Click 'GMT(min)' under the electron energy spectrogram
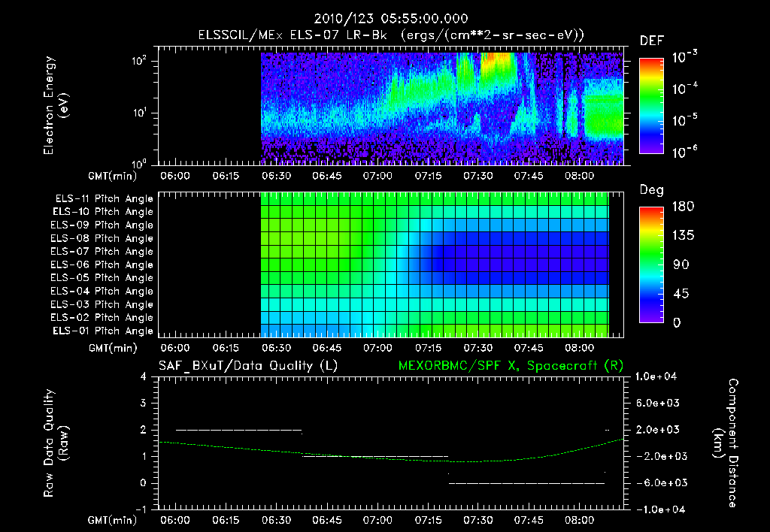The height and width of the screenshot is (532, 770). pos(113,176)
